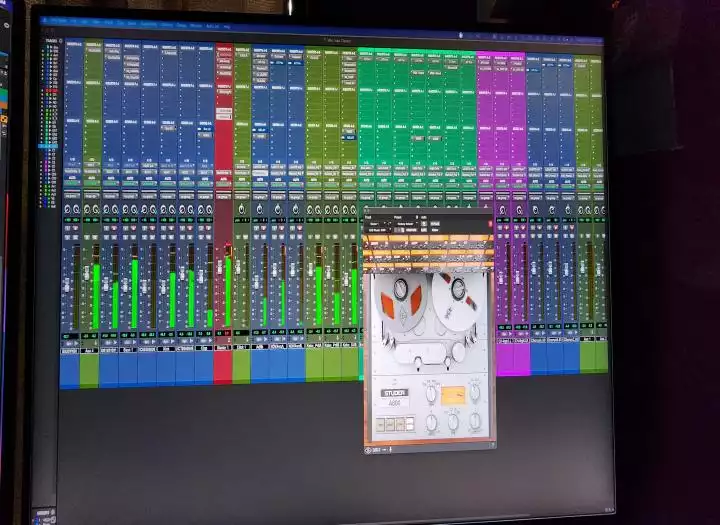The width and height of the screenshot is (720, 525).
Task: Click the volume readout on red channel strip
Action: [x=223, y=333]
